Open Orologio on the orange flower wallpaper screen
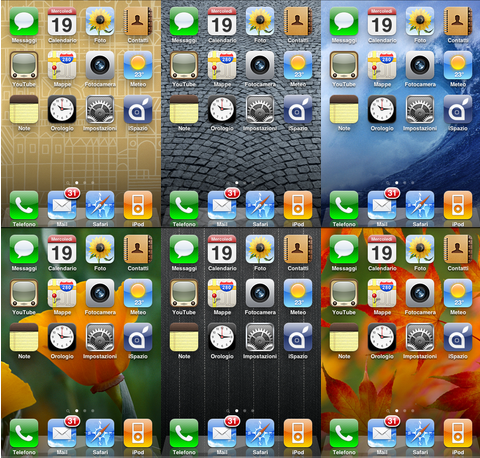 pos(62,337)
